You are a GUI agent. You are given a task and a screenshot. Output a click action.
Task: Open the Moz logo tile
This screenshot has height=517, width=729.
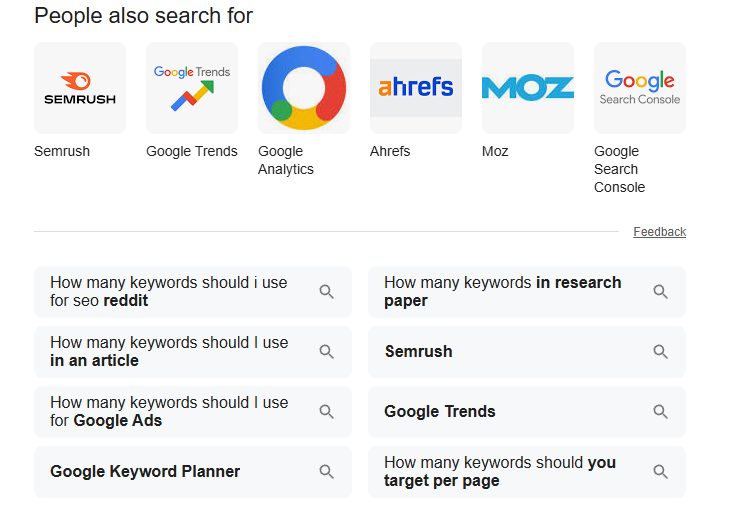click(528, 88)
